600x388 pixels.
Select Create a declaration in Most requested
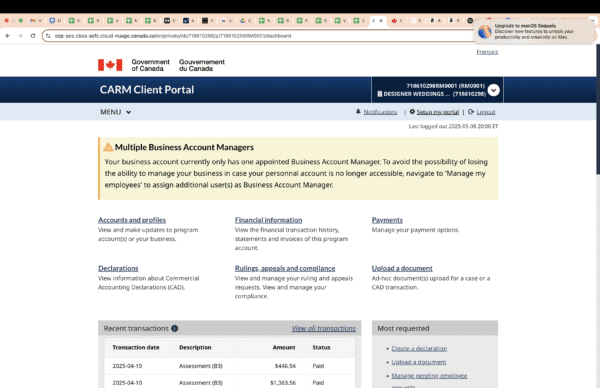419,349
